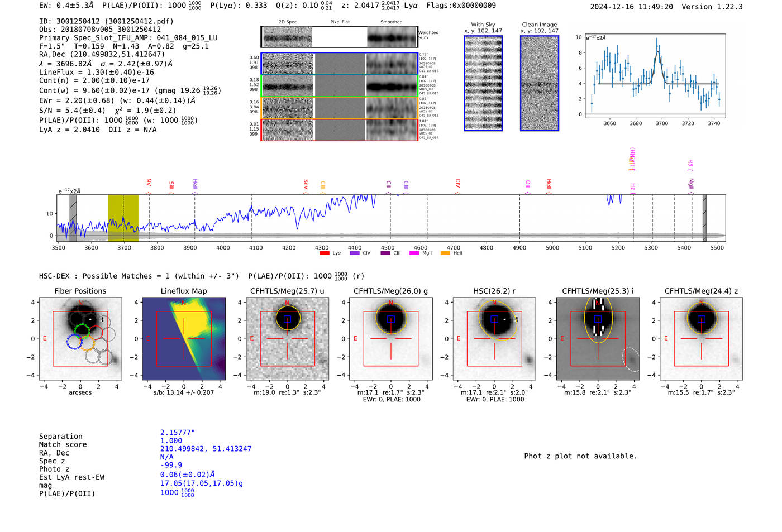The height and width of the screenshot is (532, 782).
Task: Click the blue dashed fiber circle
Action: tap(74, 342)
